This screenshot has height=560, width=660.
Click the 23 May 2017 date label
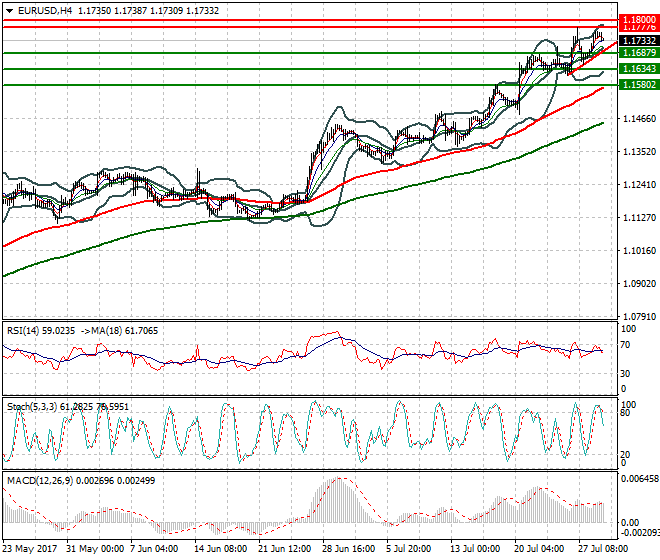point(30,549)
